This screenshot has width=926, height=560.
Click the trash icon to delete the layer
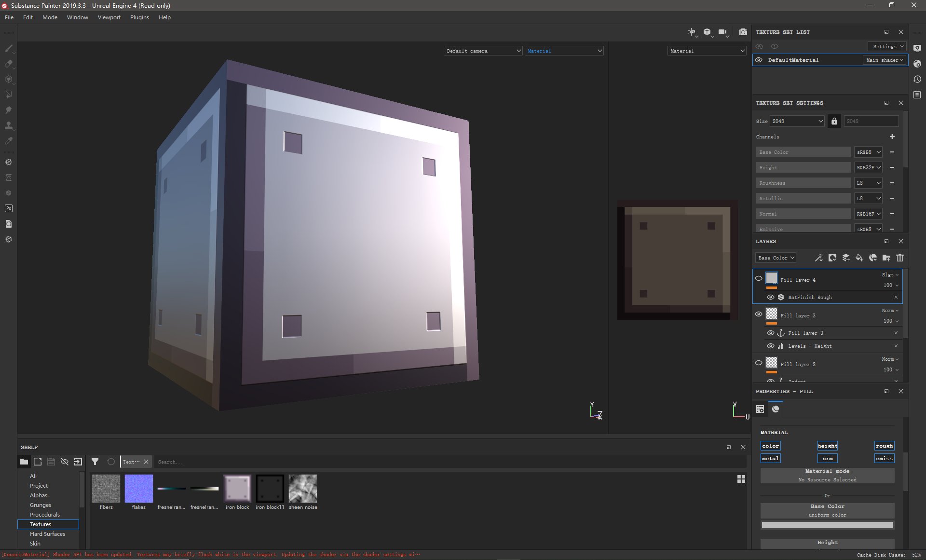tap(900, 258)
